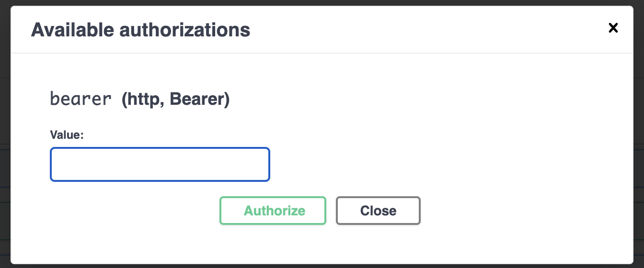
Task: Click the bearer token Value input field
Action: coord(160,165)
